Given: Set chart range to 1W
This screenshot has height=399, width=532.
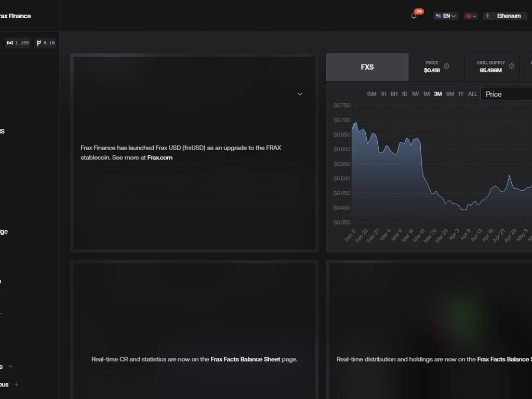Looking at the screenshot, I should click(x=415, y=94).
